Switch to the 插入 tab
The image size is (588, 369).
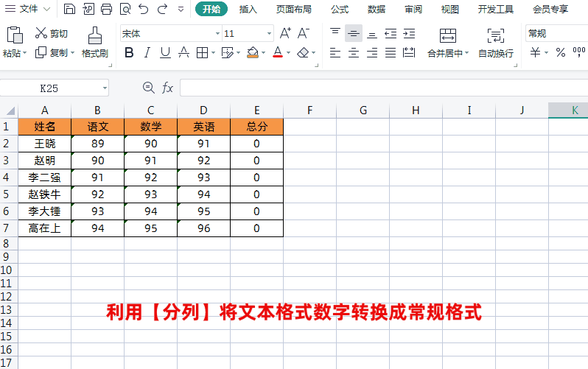click(x=248, y=9)
